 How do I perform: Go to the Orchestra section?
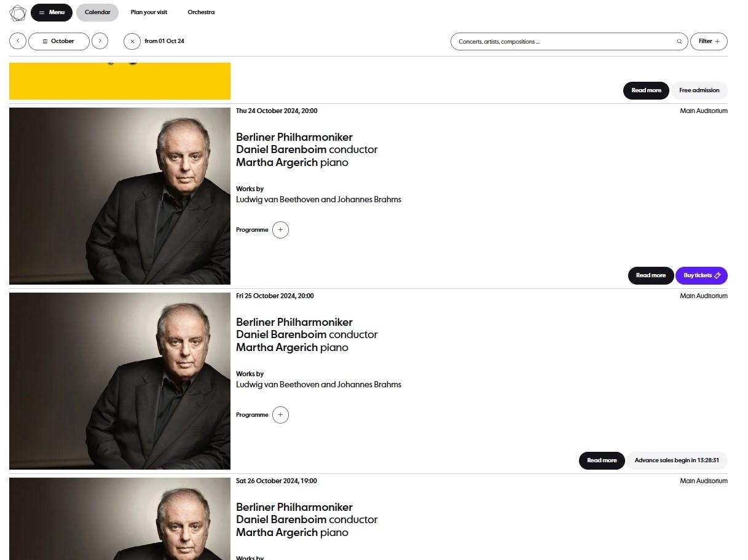point(201,12)
